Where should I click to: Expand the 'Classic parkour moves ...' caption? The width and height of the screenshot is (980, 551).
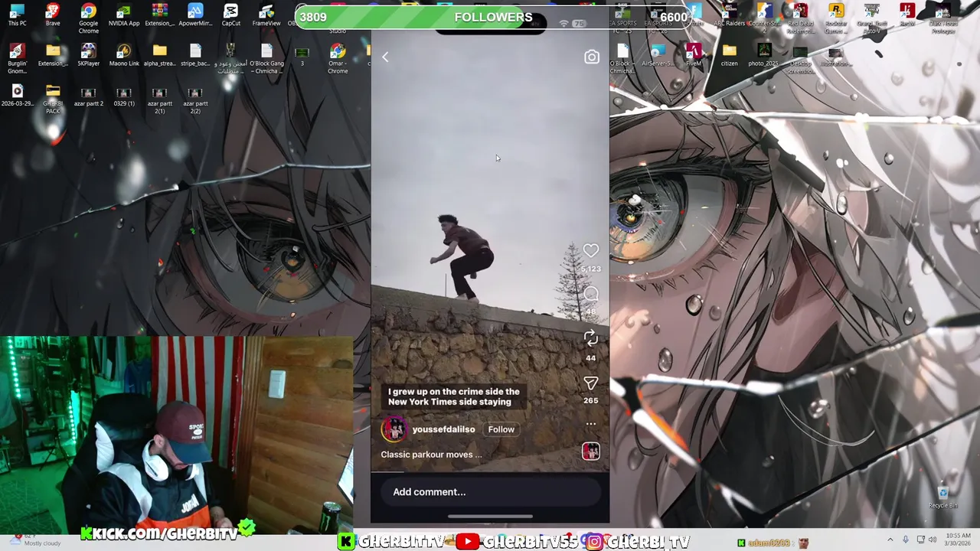point(431,455)
